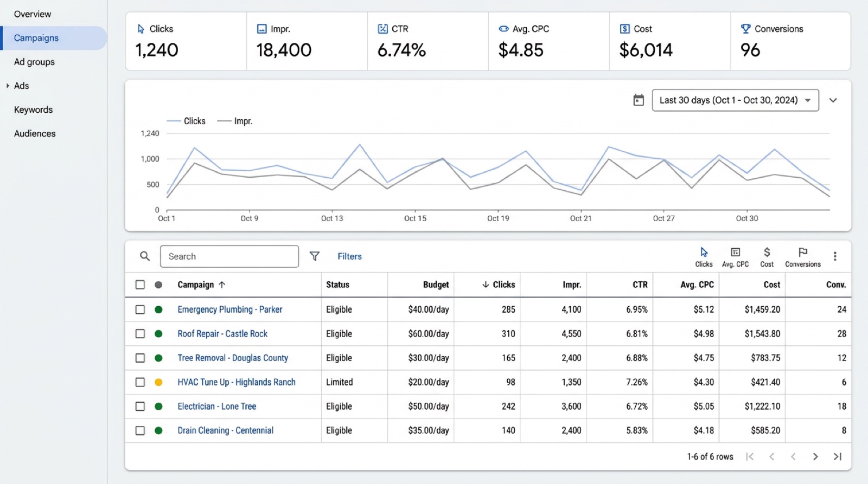
Task: Click the search magnifier icon
Action: click(145, 256)
